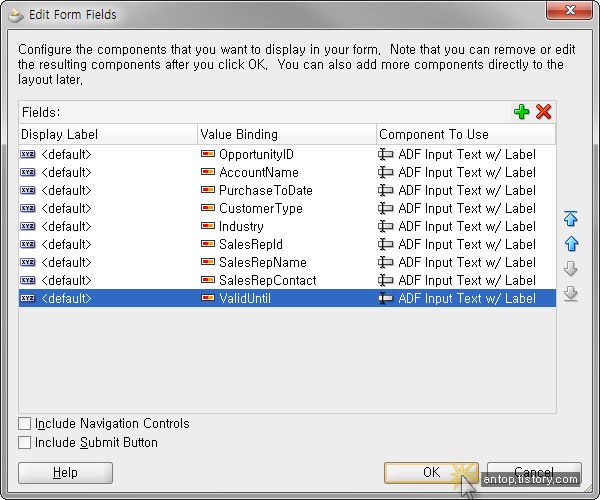Click the Value Binding column header

(x=287, y=134)
